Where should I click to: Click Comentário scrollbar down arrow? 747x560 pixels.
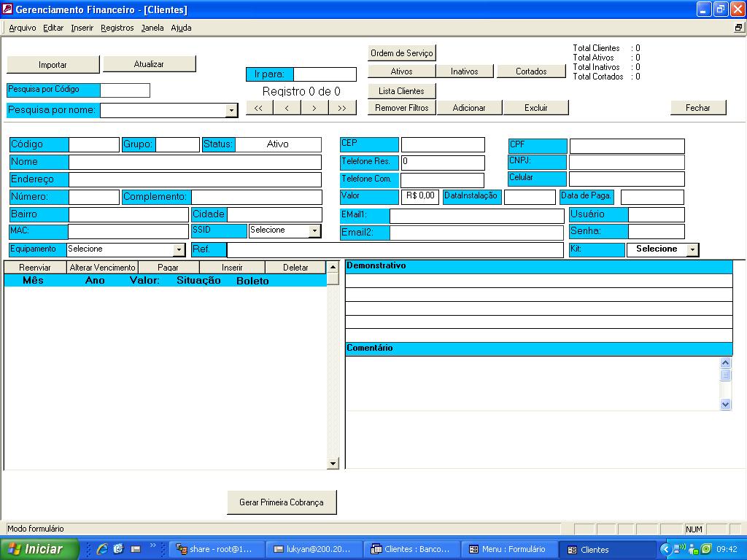point(725,404)
